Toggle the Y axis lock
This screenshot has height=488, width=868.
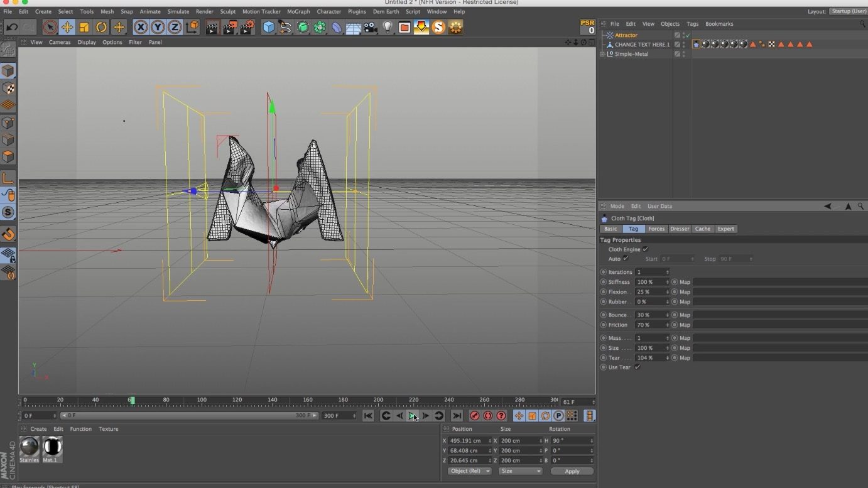tap(158, 27)
